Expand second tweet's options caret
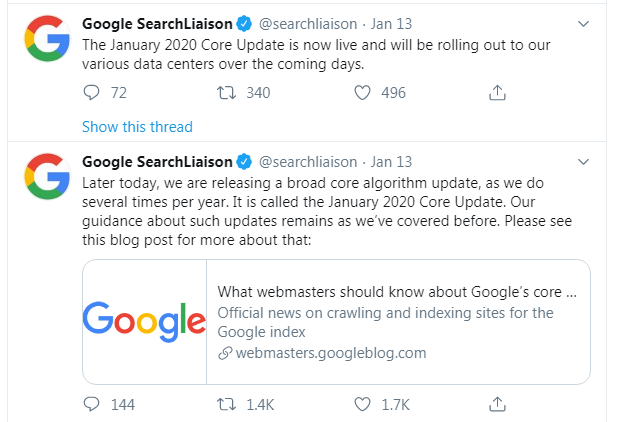 [x=584, y=160]
